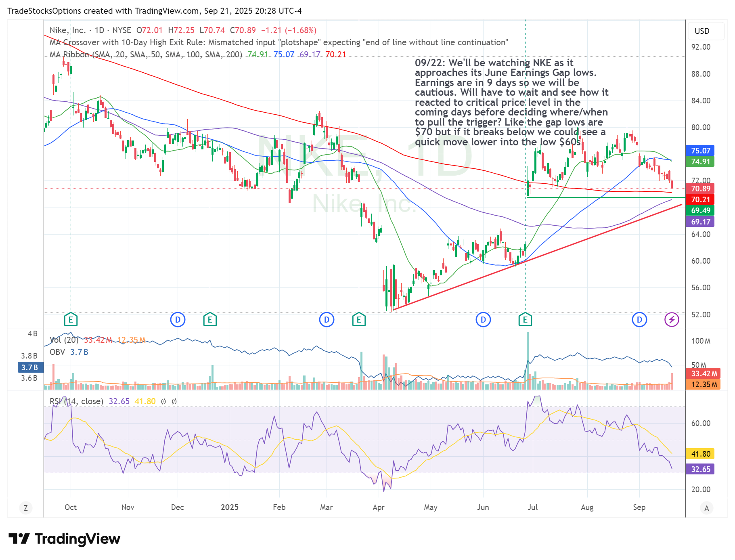Open the USD currency selector
735x560 pixels.
[706, 31]
